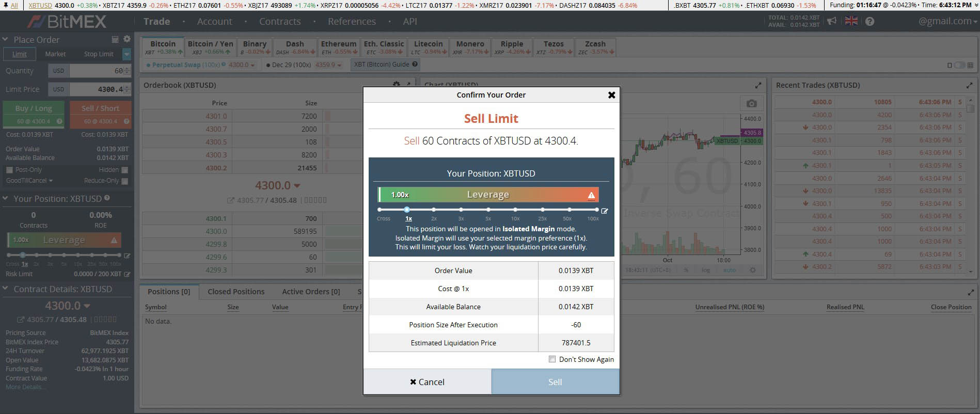
Task: Expand the Chart panel to fullscreen
Action: pos(758,85)
